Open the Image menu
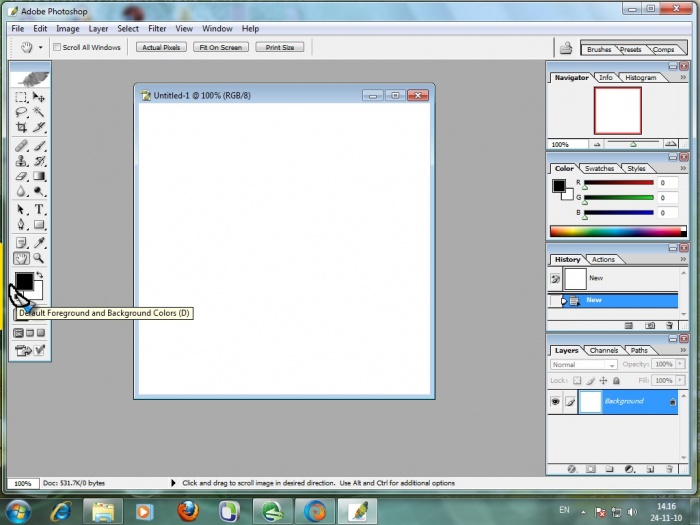The image size is (700, 525). pos(68,29)
